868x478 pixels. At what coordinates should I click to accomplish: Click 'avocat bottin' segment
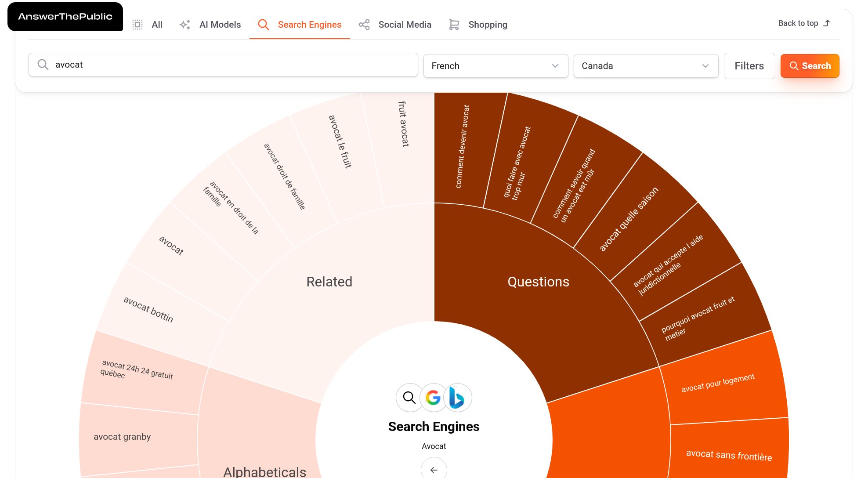point(148,309)
